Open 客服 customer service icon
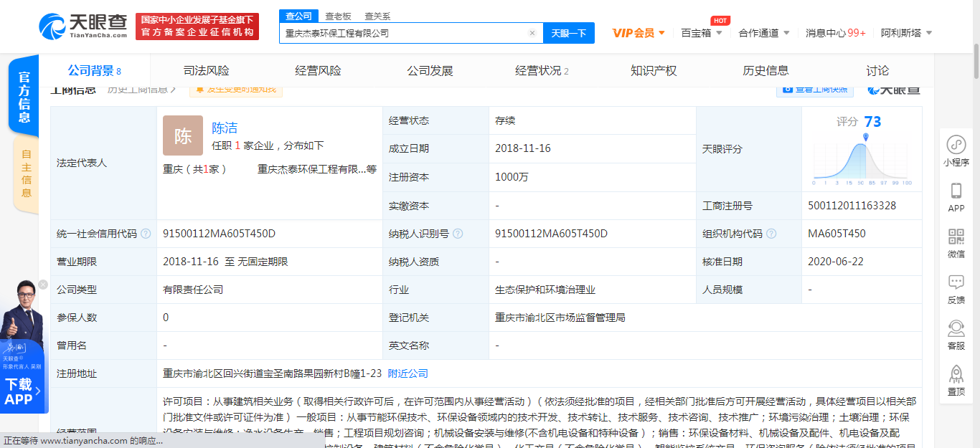980x448 pixels. tap(956, 328)
